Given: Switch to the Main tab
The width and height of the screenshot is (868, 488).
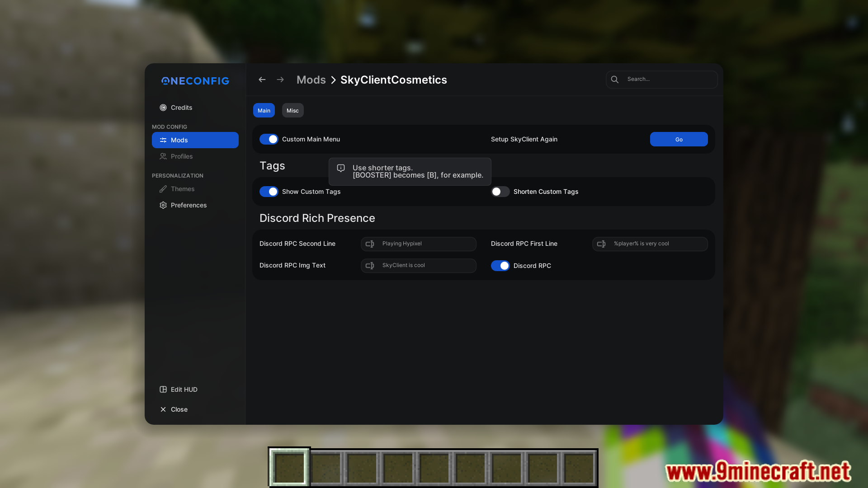Looking at the screenshot, I should click(x=264, y=110).
